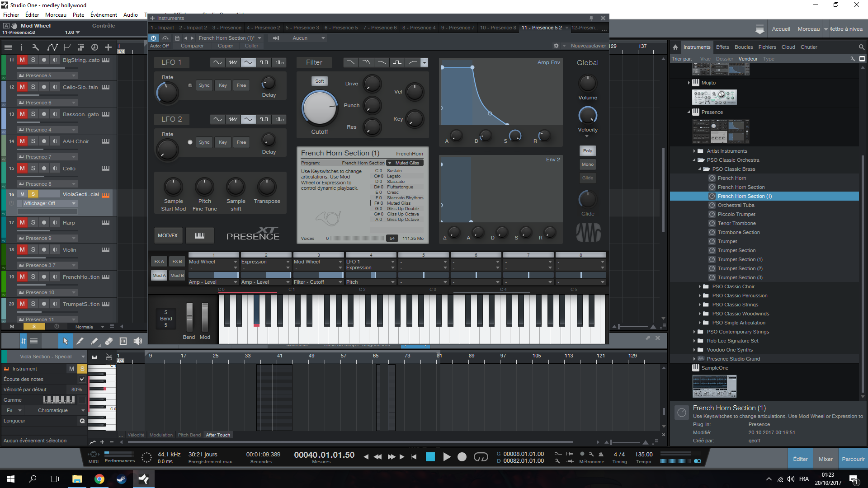Viewport: 868px width, 488px height.
Task: Select the Eraser tool in the editor
Action: pos(108,342)
